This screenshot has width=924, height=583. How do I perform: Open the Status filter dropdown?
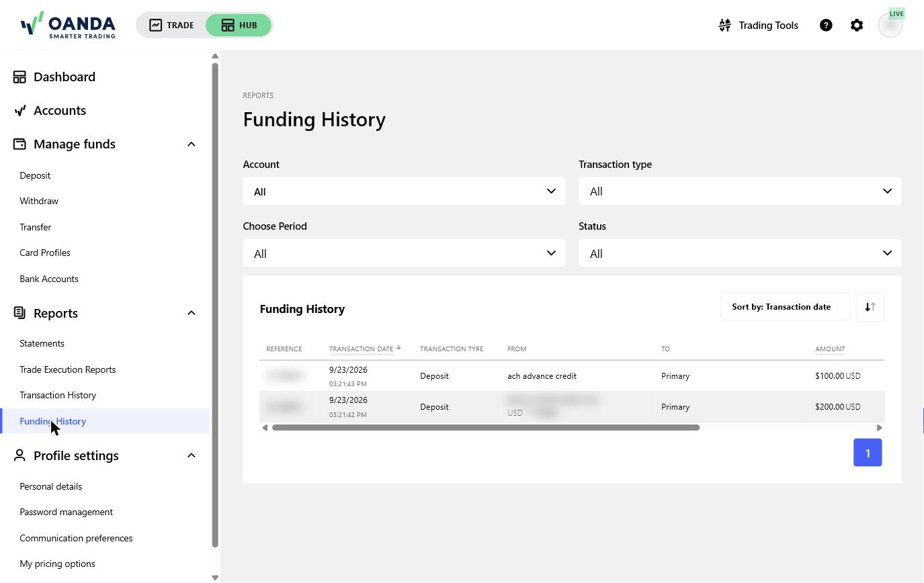740,253
